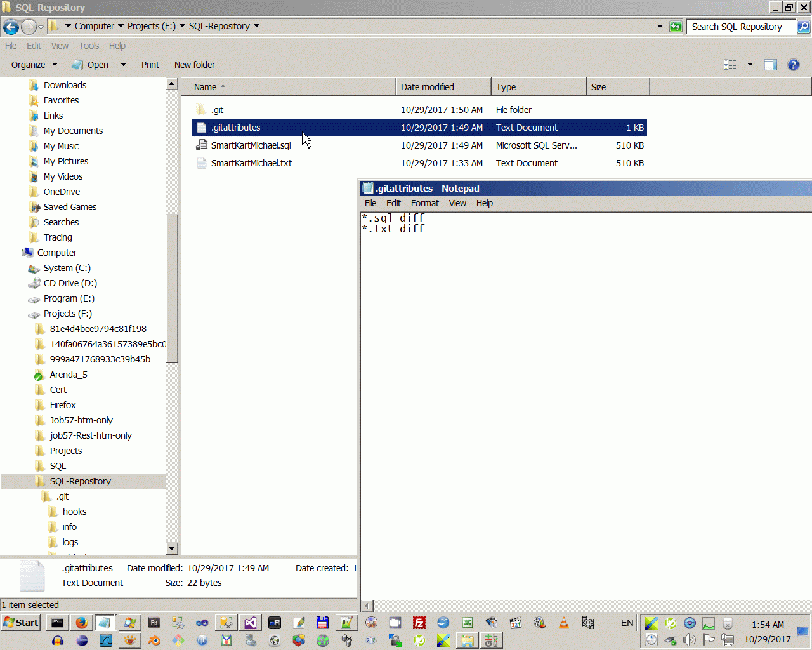Click EN language indicator in taskbar
812x650 pixels.
pos(627,623)
